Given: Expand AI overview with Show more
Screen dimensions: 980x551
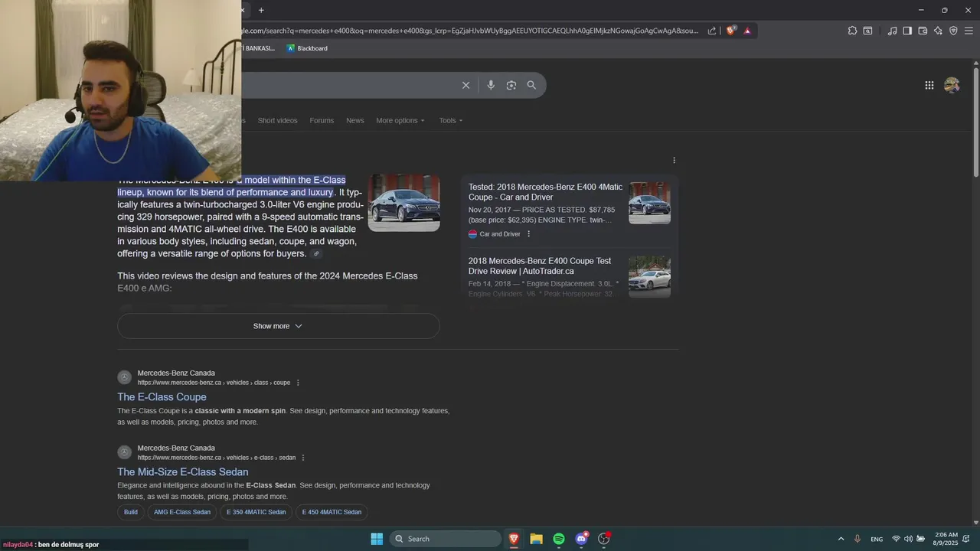Looking at the screenshot, I should (278, 326).
